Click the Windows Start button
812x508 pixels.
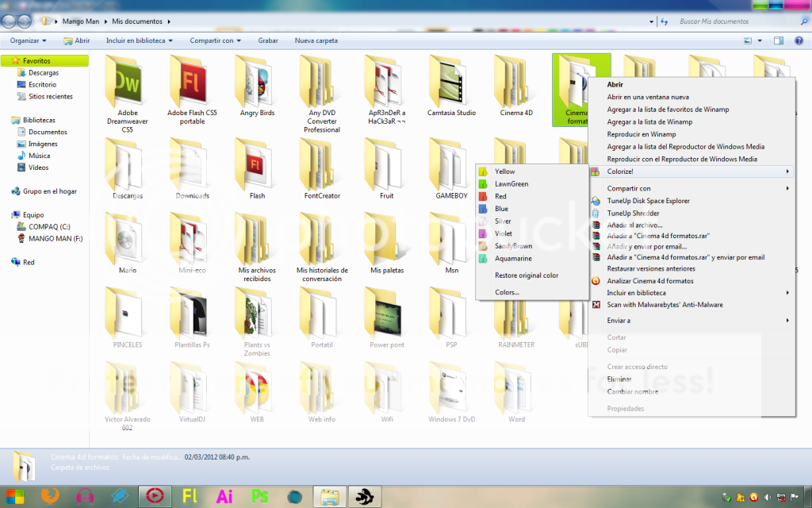tap(15, 496)
